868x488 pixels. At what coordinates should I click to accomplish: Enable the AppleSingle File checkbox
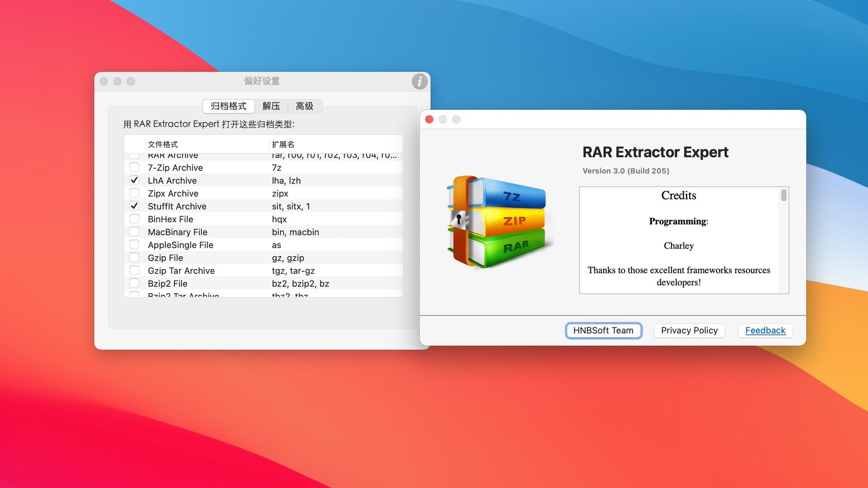click(134, 244)
